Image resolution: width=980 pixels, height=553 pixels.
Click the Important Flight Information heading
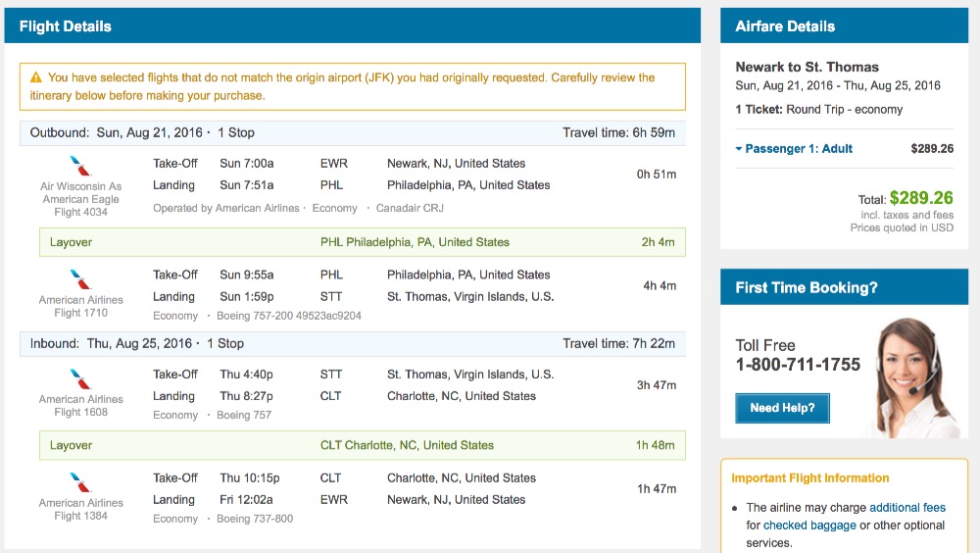point(810,478)
